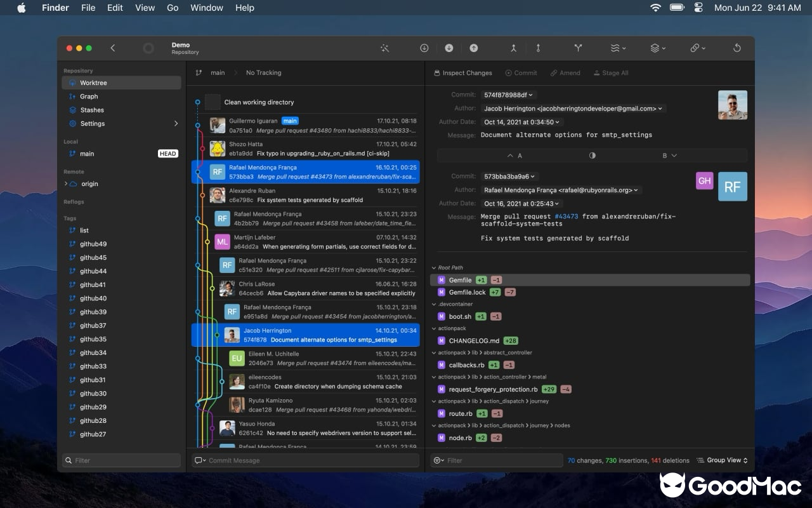Open the git-flow waves dropdown

click(x=618, y=48)
